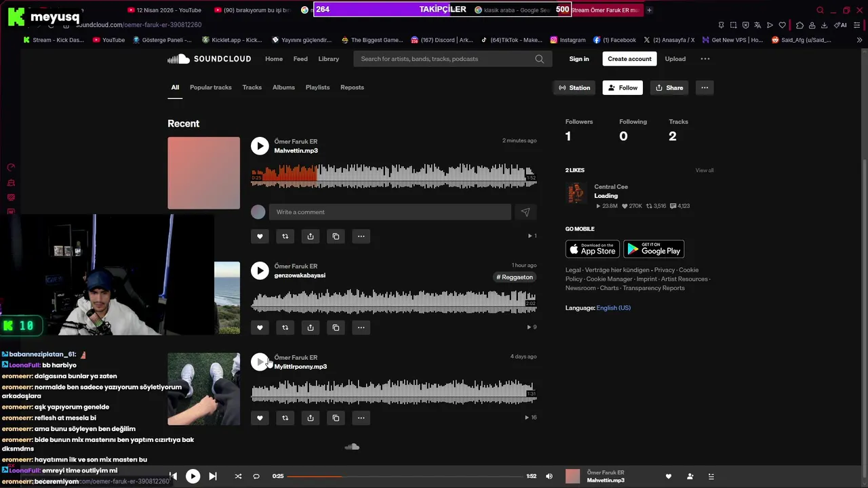The image size is (868, 488).
Task: Open Central Cee Loading liked track
Action: click(x=606, y=196)
